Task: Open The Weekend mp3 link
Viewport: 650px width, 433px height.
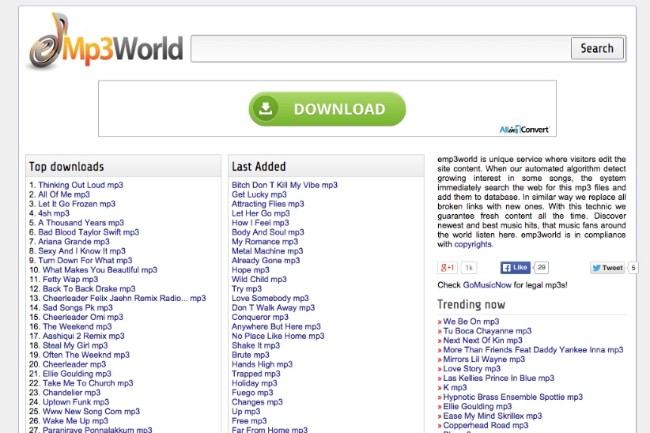Action: 77,327
